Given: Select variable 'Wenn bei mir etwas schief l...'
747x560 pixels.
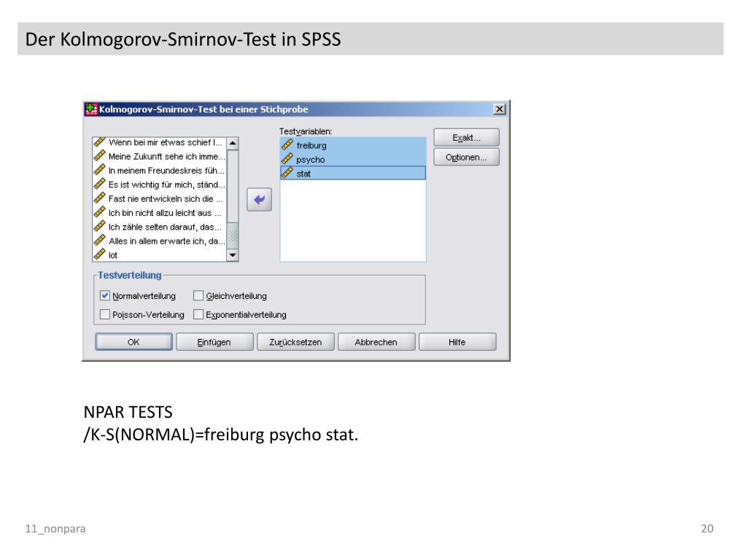Looking at the screenshot, I should coord(166,142).
